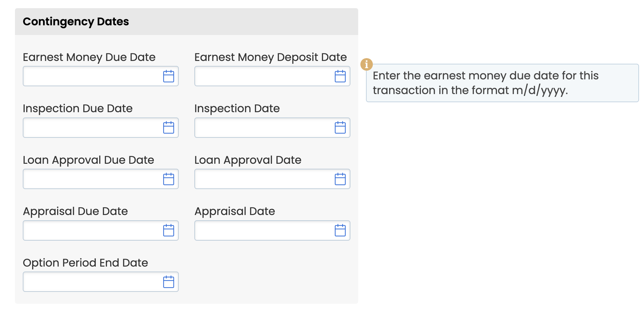Click the orange info icon
The image size is (644, 310).
coord(366,64)
